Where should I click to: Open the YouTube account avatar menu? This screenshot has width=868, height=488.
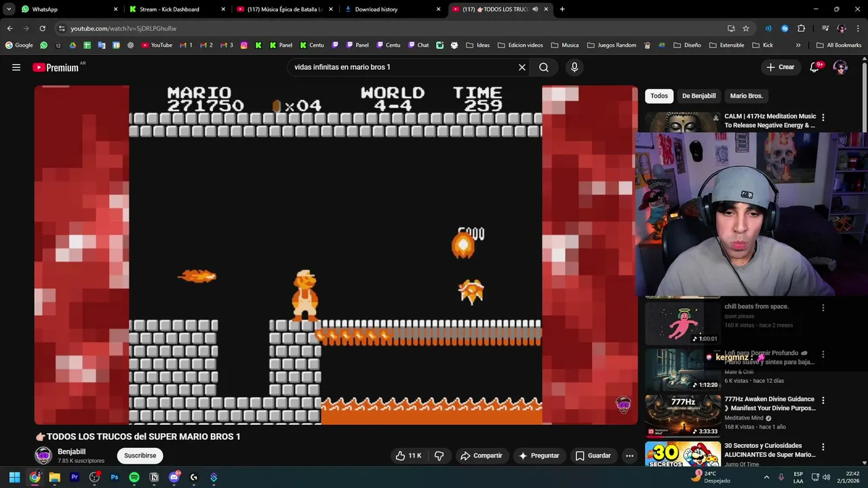click(840, 67)
